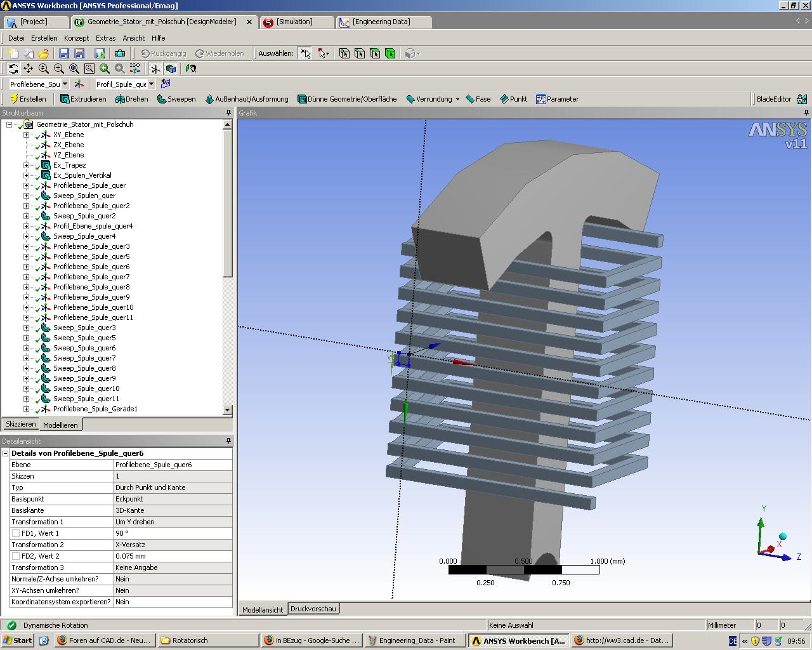Select the vertex point filter icon
This screenshot has width=812, height=650.
344,53
